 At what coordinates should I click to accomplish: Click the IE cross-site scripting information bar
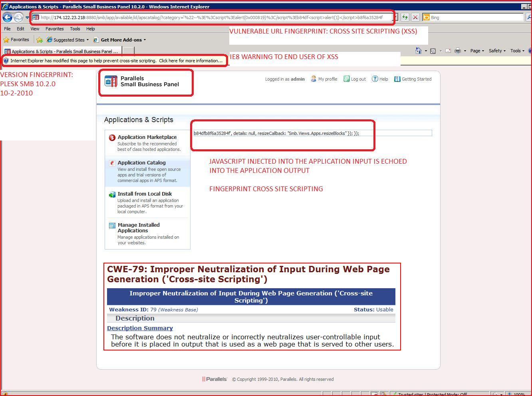(x=115, y=61)
